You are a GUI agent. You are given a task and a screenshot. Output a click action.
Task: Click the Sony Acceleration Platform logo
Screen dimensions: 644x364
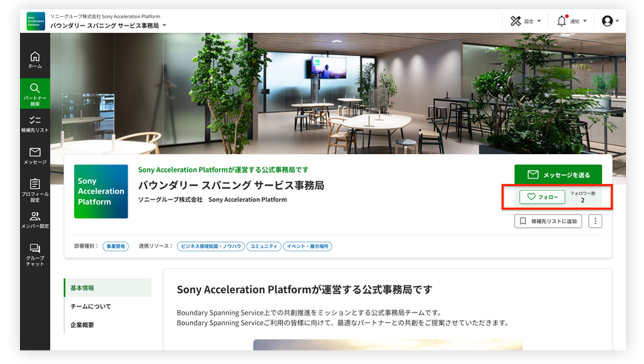(36, 20)
